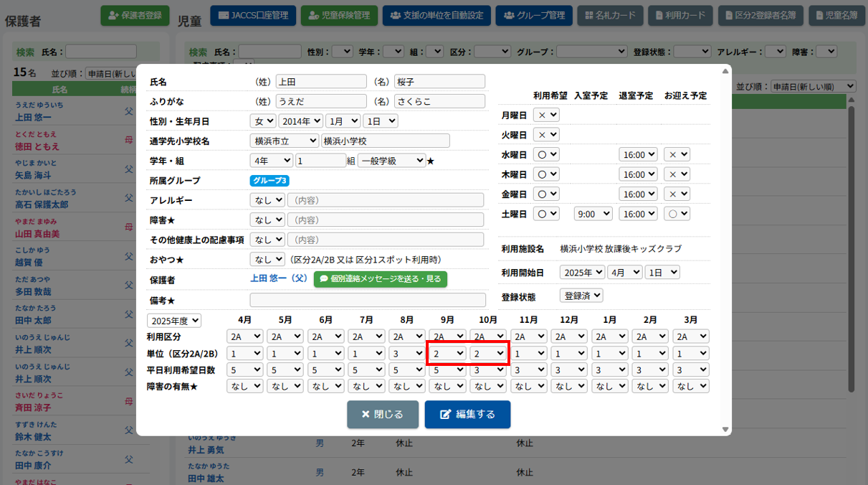Open the 月曜日 利用希望 dropdown
The height and width of the screenshot is (485, 868).
pyautogui.click(x=548, y=115)
